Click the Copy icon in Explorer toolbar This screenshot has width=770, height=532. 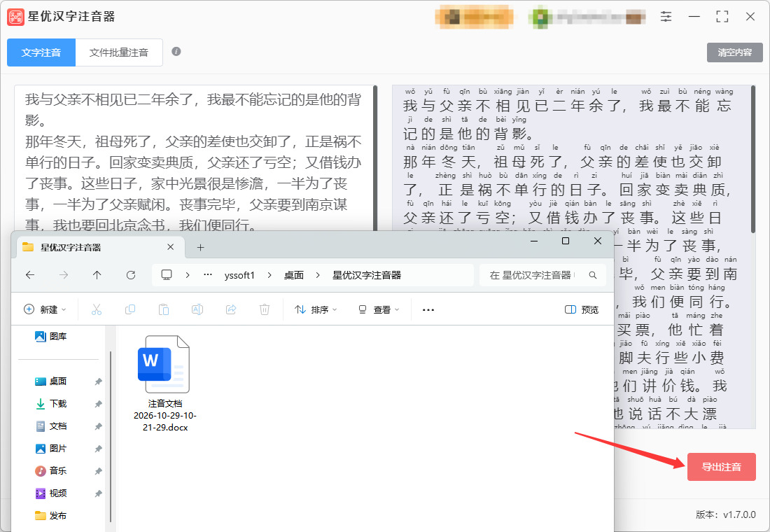click(130, 309)
